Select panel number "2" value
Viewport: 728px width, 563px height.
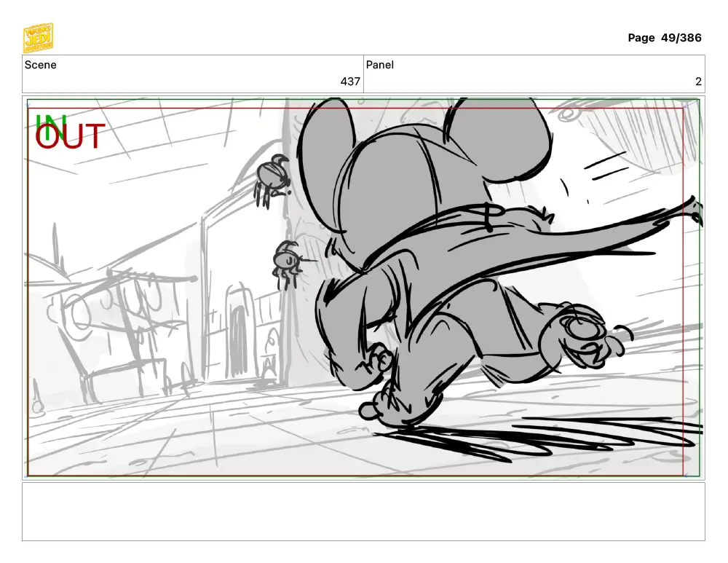pos(698,82)
